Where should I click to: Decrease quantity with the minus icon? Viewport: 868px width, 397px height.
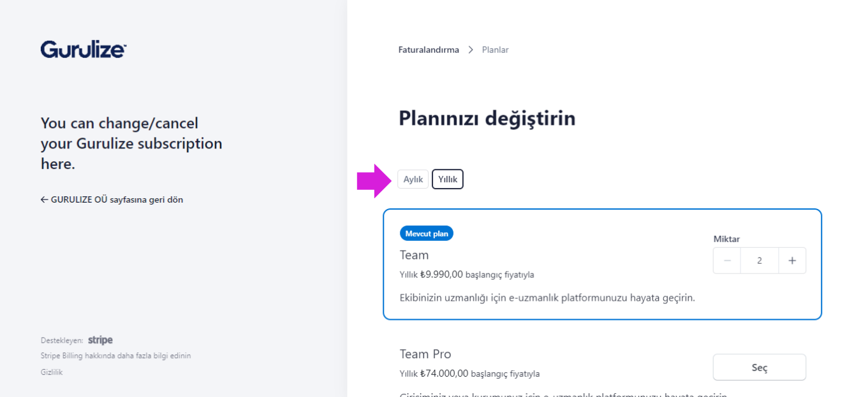pos(727,261)
